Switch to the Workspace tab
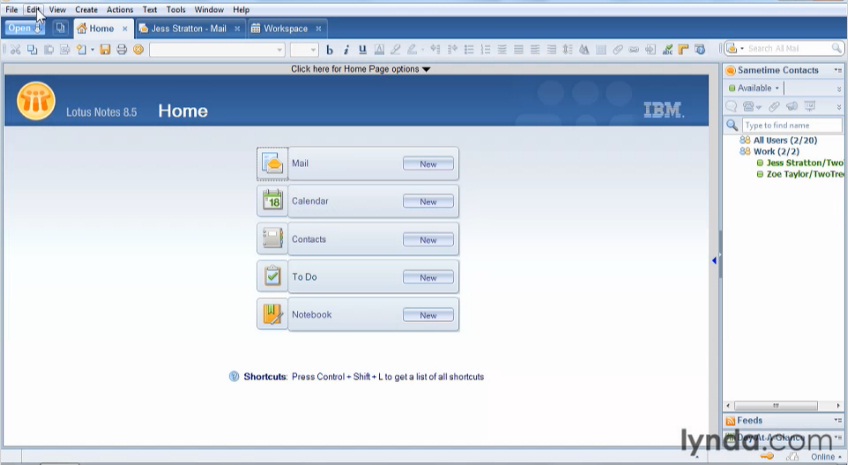The height and width of the screenshot is (465, 848). (286, 28)
